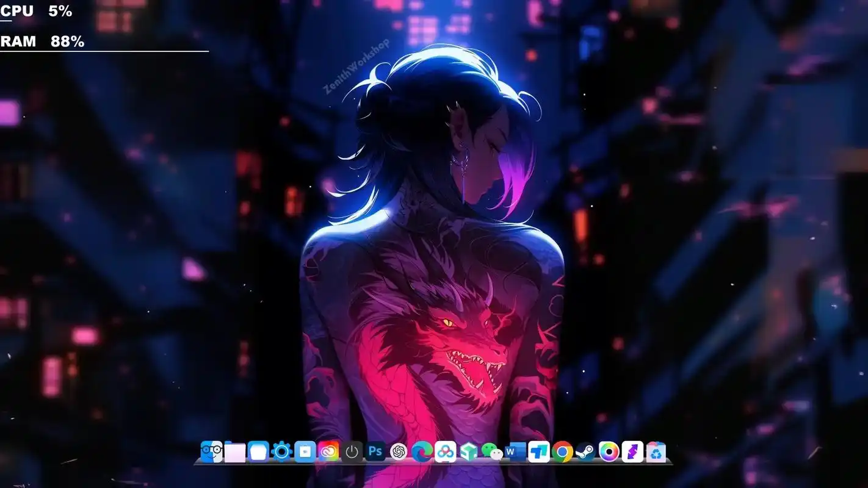Open Baidu Netdisk cloud icon
The width and height of the screenshot is (868, 488).
(x=445, y=452)
